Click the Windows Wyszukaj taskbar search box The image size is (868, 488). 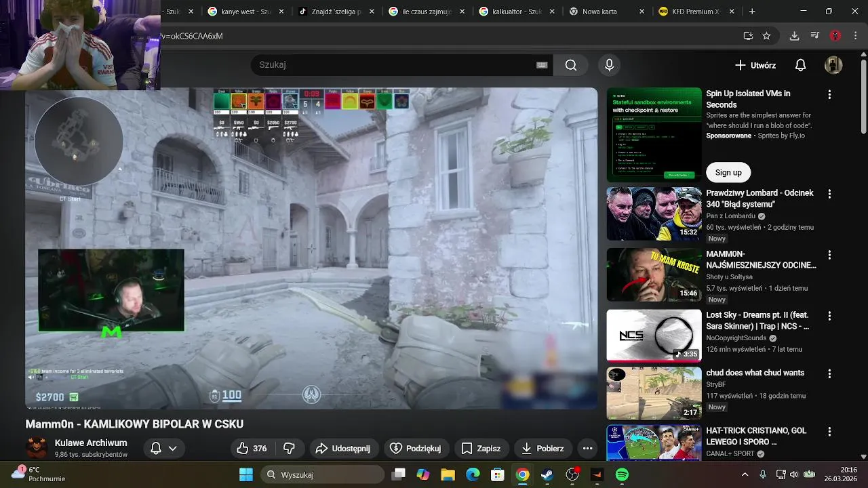click(321, 474)
